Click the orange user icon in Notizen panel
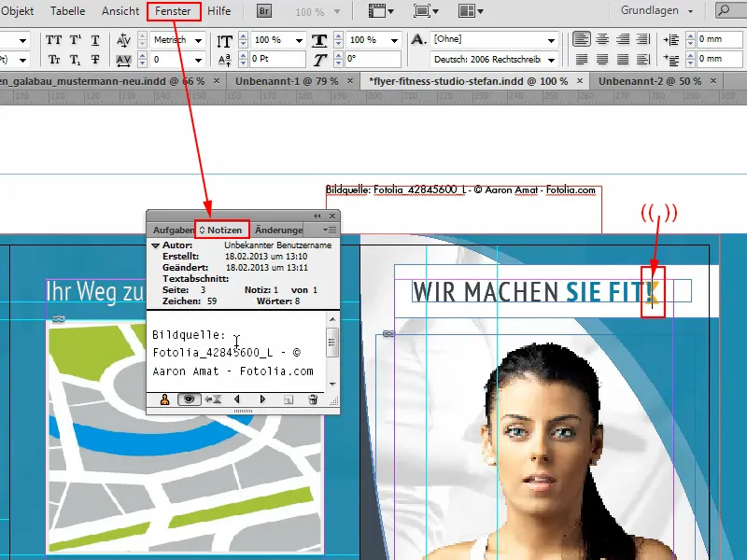This screenshot has width=747, height=560. click(x=165, y=399)
